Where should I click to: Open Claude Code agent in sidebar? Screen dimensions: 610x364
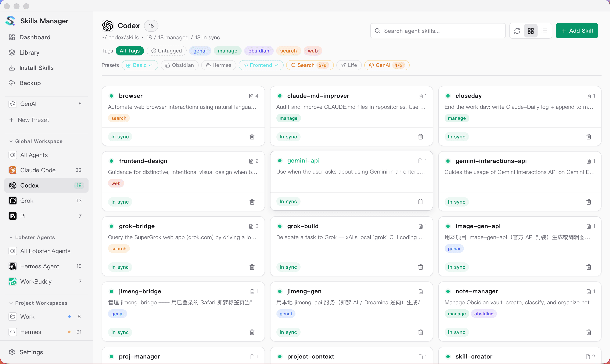[x=46, y=170]
